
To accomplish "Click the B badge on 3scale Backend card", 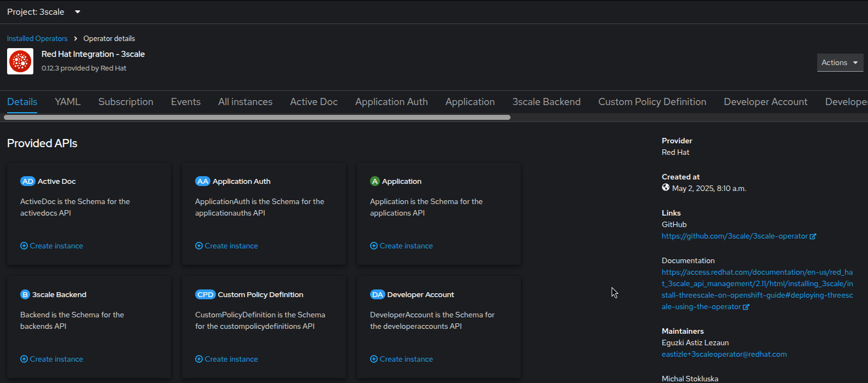I will coord(25,294).
